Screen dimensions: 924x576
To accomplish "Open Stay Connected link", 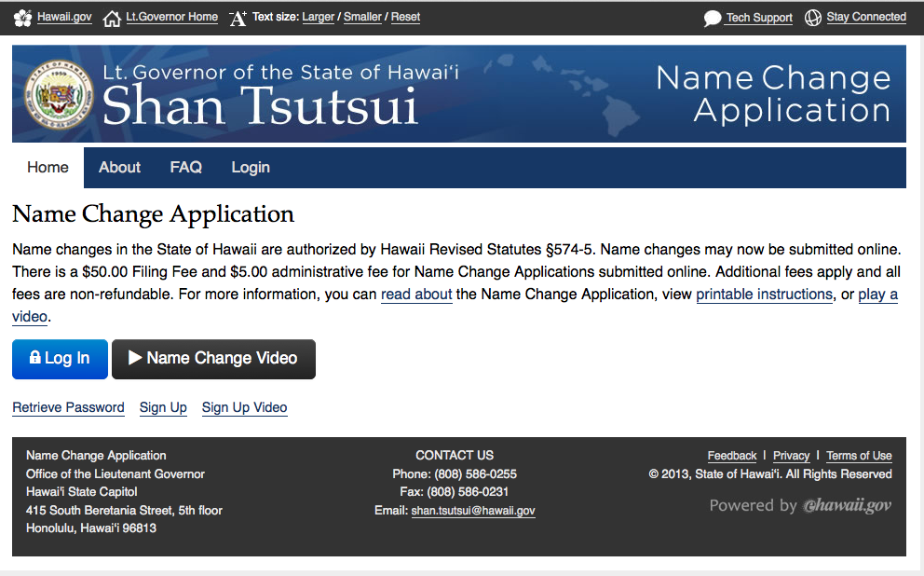I will click(x=866, y=17).
